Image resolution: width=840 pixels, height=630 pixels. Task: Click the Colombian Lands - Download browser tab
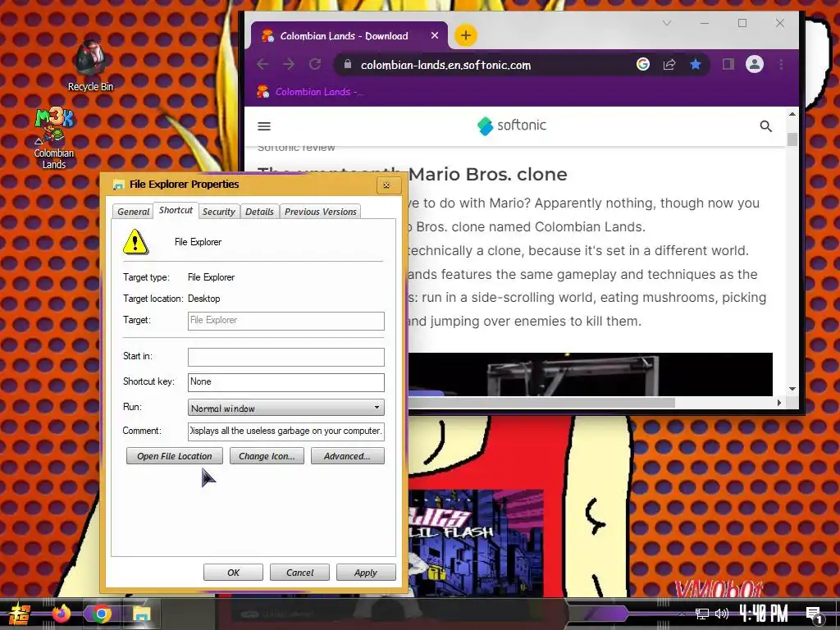(x=348, y=36)
